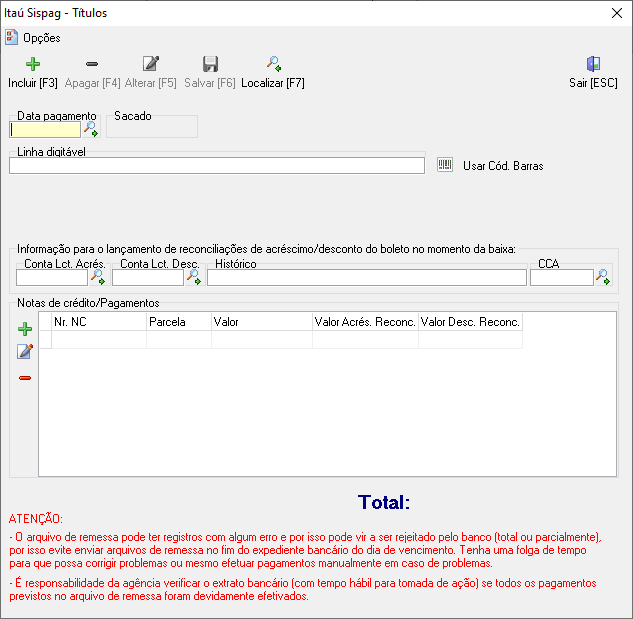Click Valor Desc. Reconc. column header
This screenshot has height=619, width=633.
click(470, 322)
